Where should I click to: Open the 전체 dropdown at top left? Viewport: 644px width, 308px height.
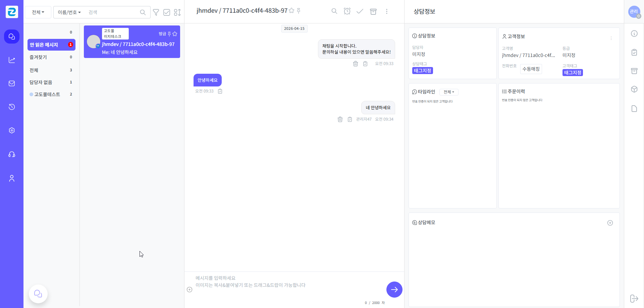[x=38, y=12]
